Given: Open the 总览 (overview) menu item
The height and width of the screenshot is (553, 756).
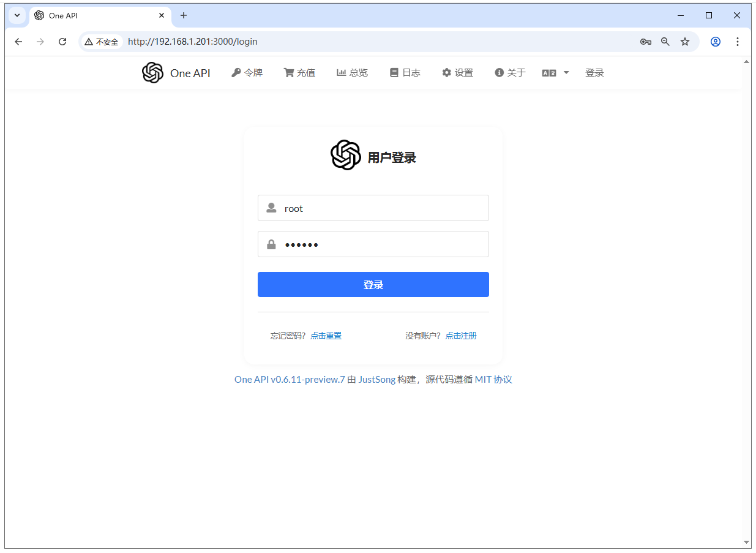Looking at the screenshot, I should click(352, 73).
